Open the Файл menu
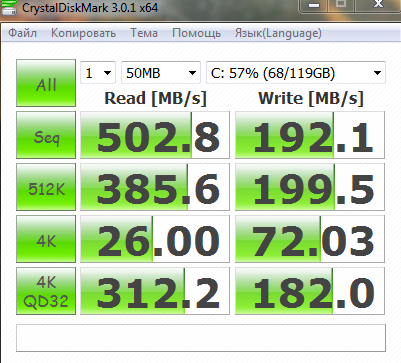Viewport: 401px width, 363px height. point(22,33)
